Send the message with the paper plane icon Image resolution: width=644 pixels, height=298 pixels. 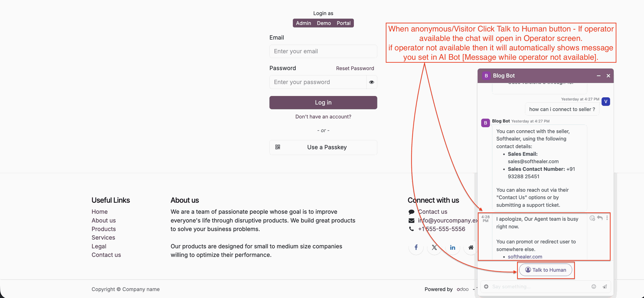604,287
